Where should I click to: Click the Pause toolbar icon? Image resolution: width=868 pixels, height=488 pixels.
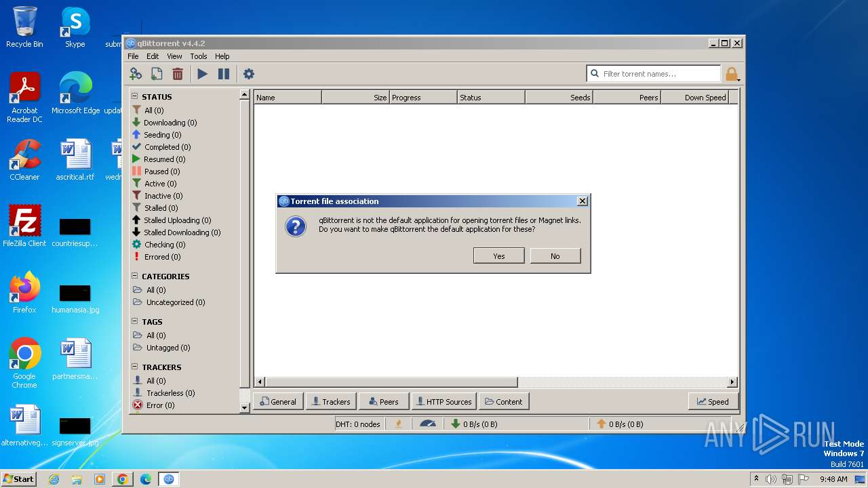click(x=224, y=74)
